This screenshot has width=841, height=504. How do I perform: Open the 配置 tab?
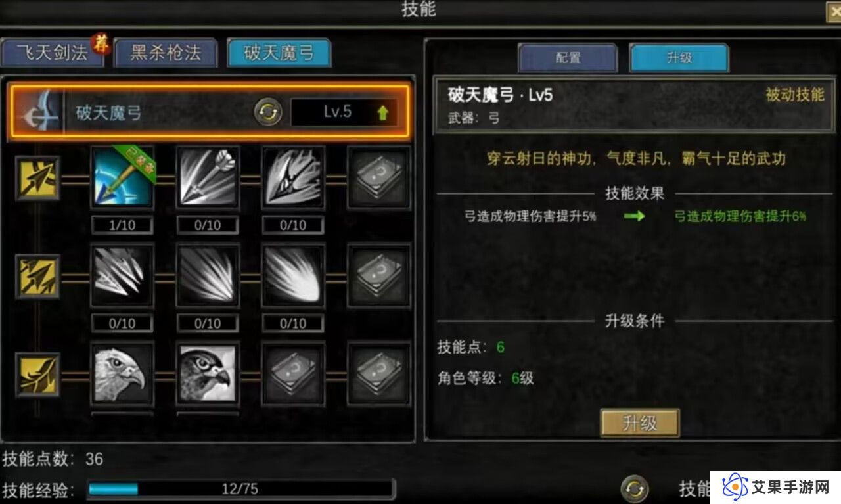pos(568,58)
